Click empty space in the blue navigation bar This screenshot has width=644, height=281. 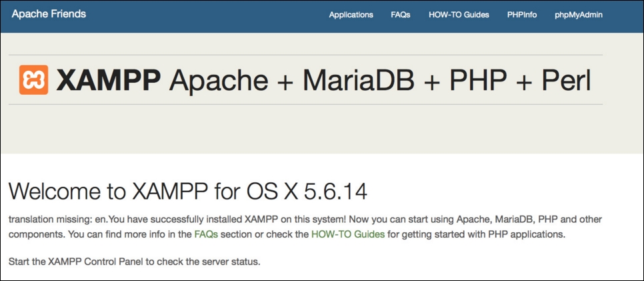click(x=205, y=15)
